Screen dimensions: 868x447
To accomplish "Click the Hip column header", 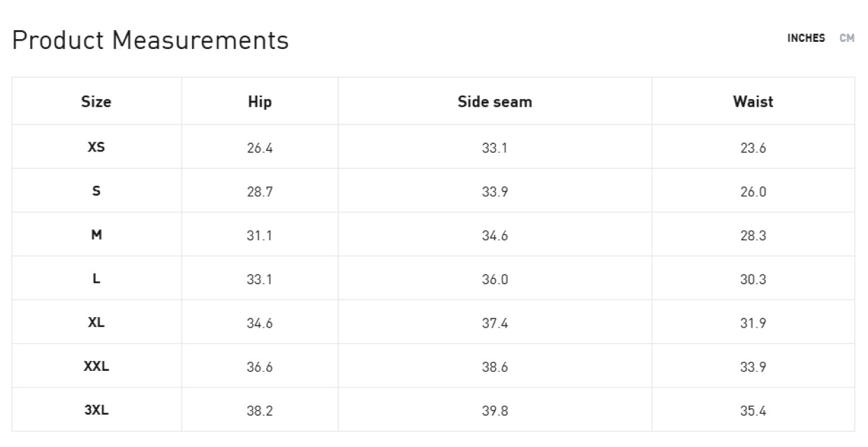I will [x=260, y=102].
